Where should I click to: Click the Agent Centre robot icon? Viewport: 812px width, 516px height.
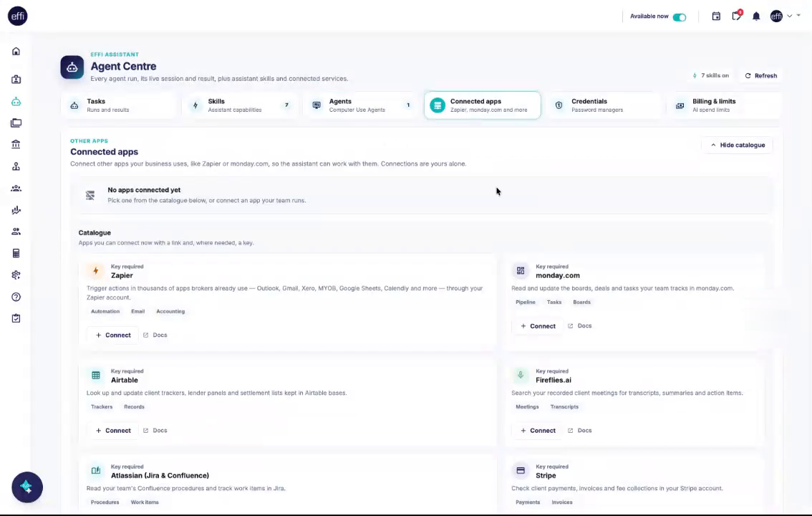click(72, 67)
